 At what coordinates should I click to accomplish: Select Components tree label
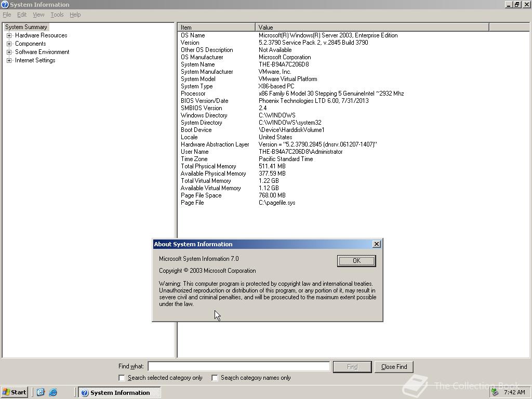click(31, 44)
